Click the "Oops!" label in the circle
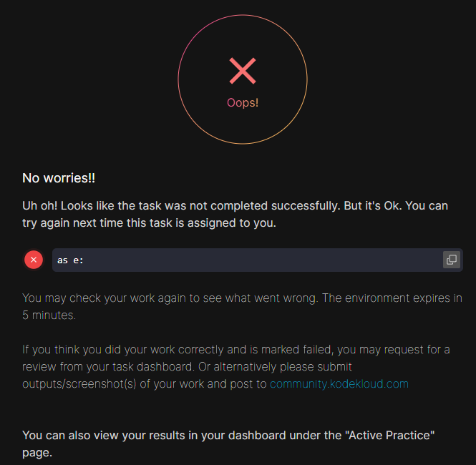Image resolution: width=476 pixels, height=465 pixels. (x=243, y=102)
